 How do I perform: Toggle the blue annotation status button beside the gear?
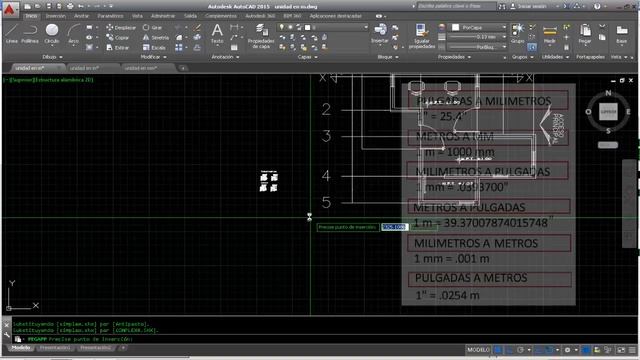click(586, 350)
